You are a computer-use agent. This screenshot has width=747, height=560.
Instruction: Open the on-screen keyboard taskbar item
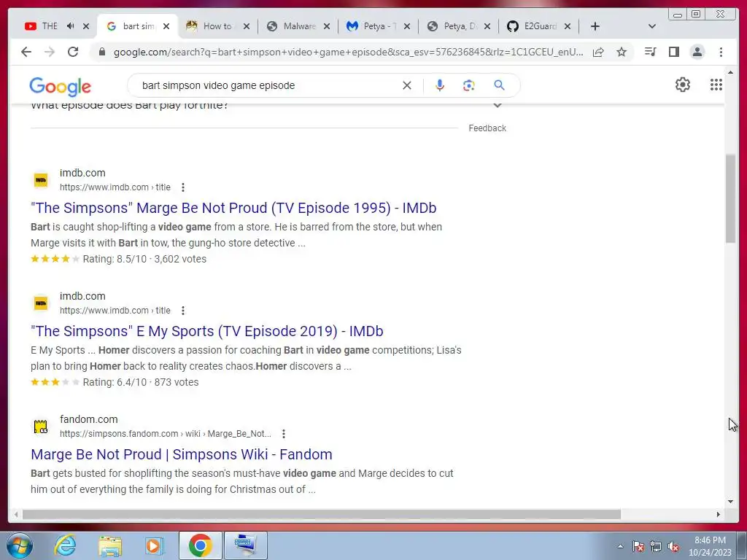[246, 545]
